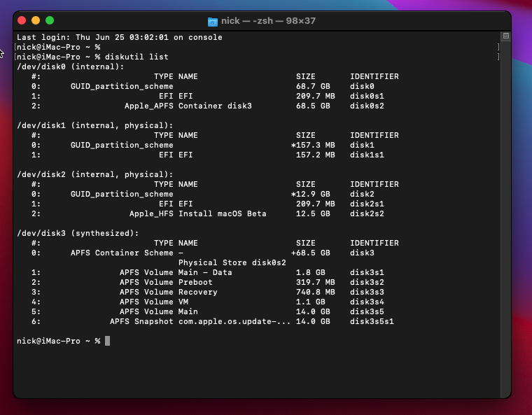Click the '/dev/disk2 (internal, physical):' header
The image size is (532, 415).
point(95,174)
